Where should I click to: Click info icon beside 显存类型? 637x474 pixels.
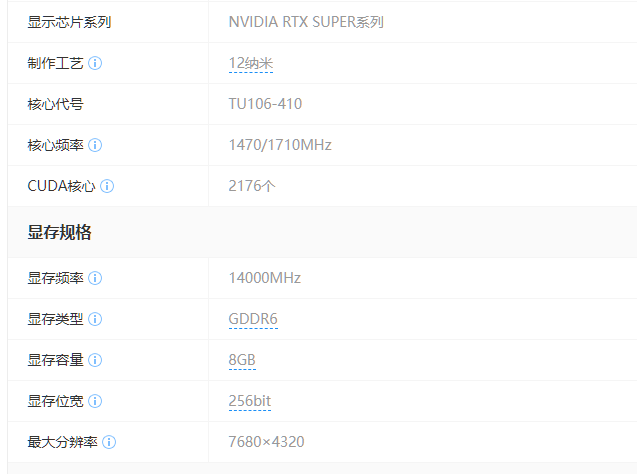95,319
